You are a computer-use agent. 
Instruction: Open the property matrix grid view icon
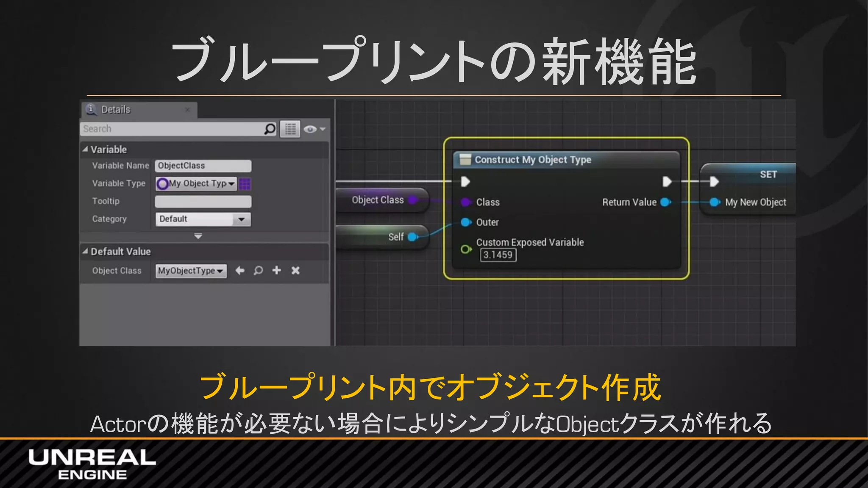290,129
